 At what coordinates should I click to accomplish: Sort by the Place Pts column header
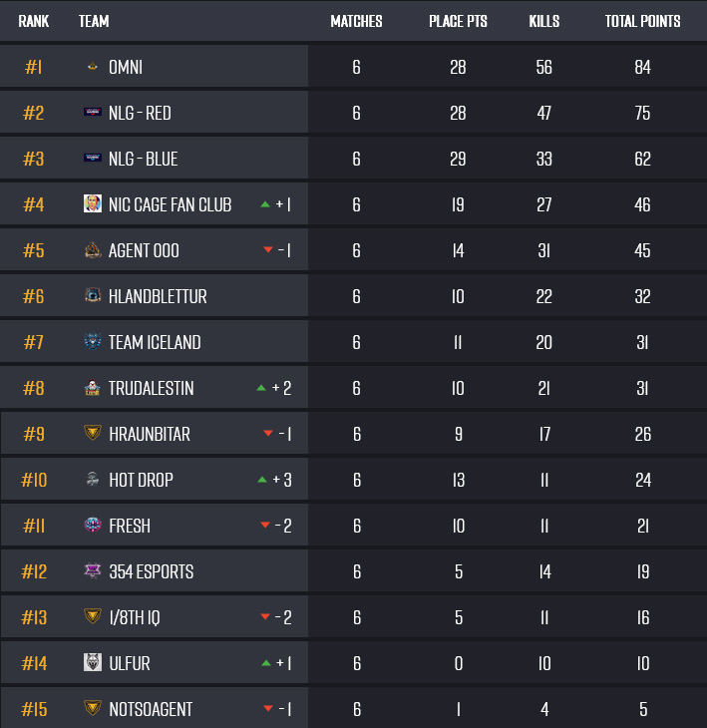458,21
